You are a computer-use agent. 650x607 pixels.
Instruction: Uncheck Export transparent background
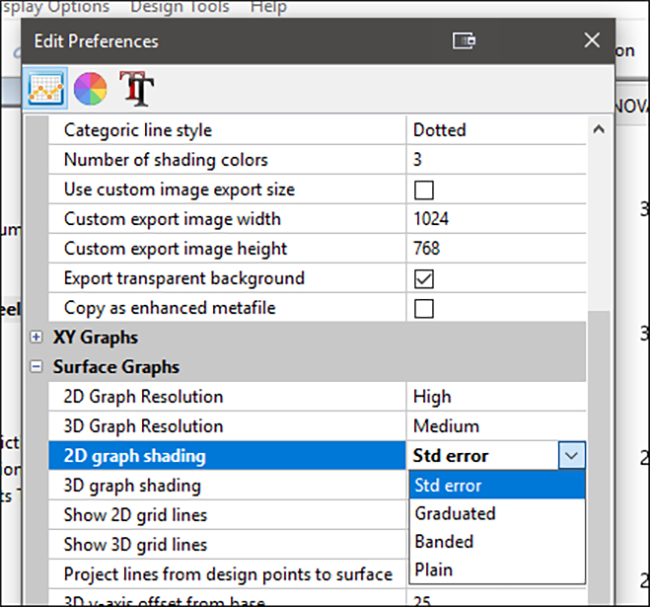(x=424, y=279)
